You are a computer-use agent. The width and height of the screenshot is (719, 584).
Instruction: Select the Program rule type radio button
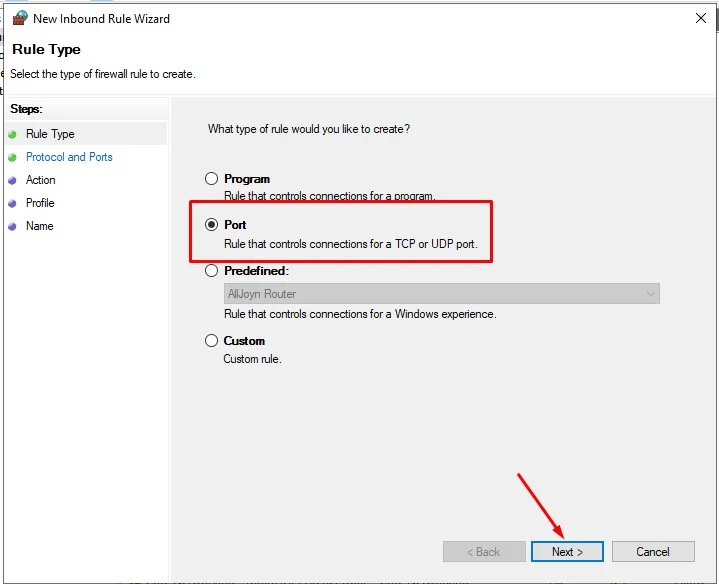[211, 178]
